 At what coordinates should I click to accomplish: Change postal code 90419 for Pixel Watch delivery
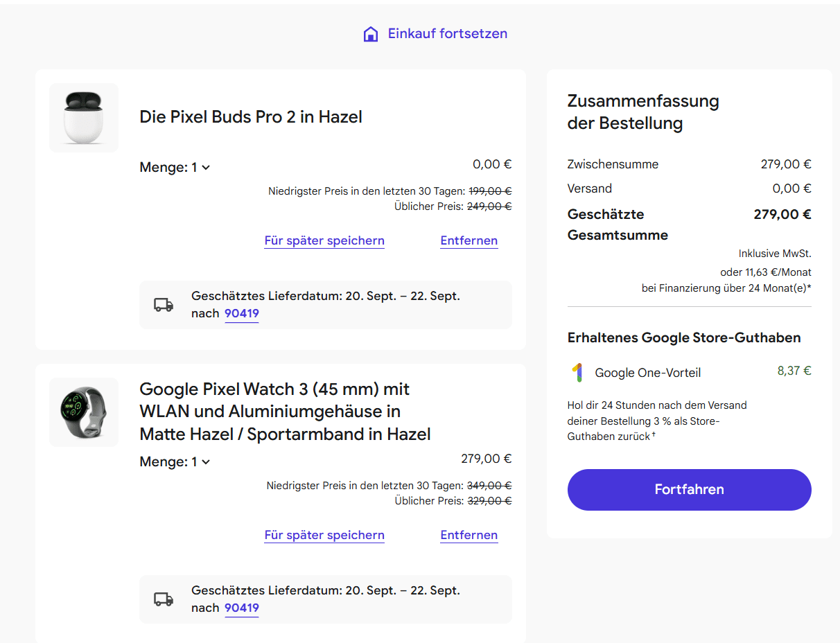point(241,608)
